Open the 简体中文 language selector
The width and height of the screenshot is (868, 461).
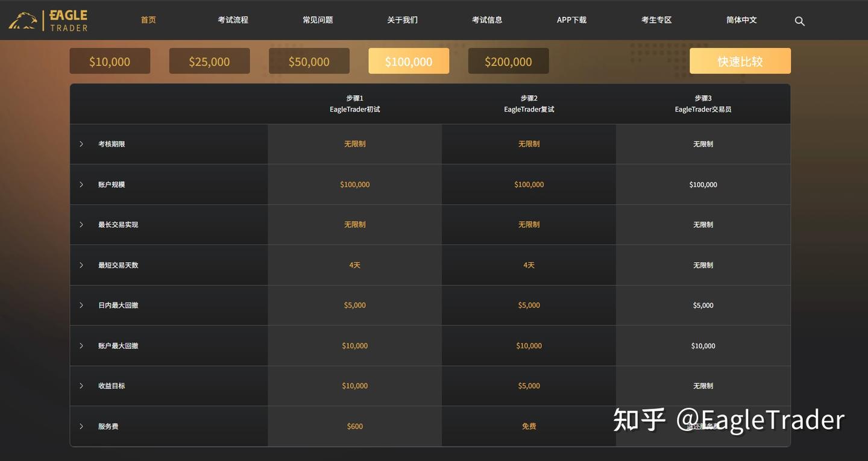point(741,20)
